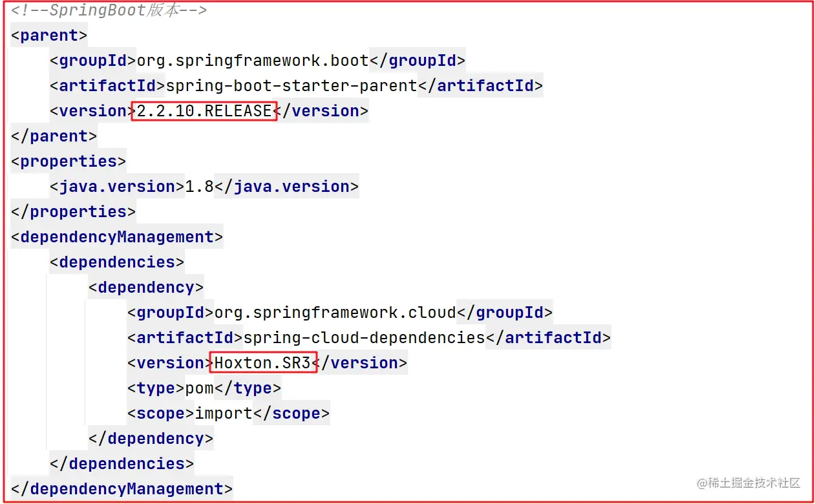Click the 2.2.10.RELEASE version value
Viewport: 815px width, 504px height.
[x=204, y=111]
